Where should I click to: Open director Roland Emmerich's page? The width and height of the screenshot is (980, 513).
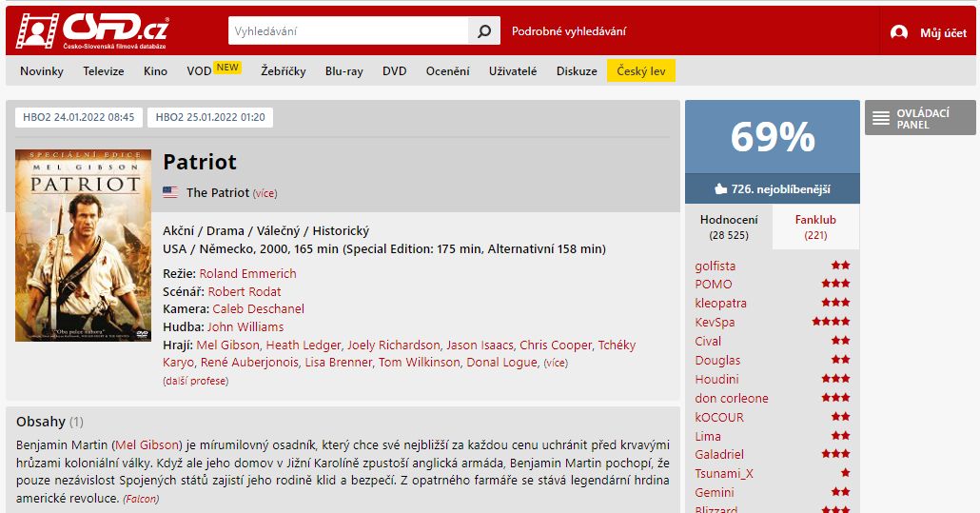pyautogui.click(x=247, y=274)
